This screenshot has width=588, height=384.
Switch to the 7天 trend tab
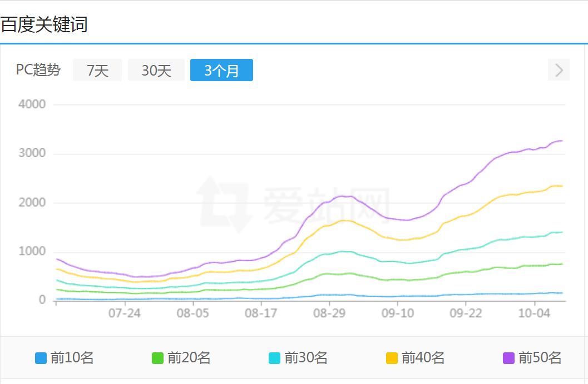click(97, 71)
